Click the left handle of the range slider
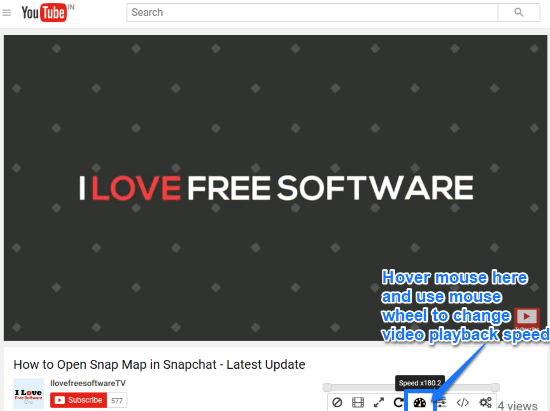This screenshot has width=550, height=411. [x=327, y=387]
